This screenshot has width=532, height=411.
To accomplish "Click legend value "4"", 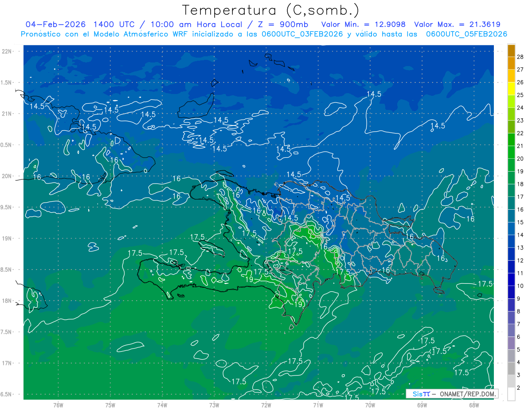I will coord(519,362).
